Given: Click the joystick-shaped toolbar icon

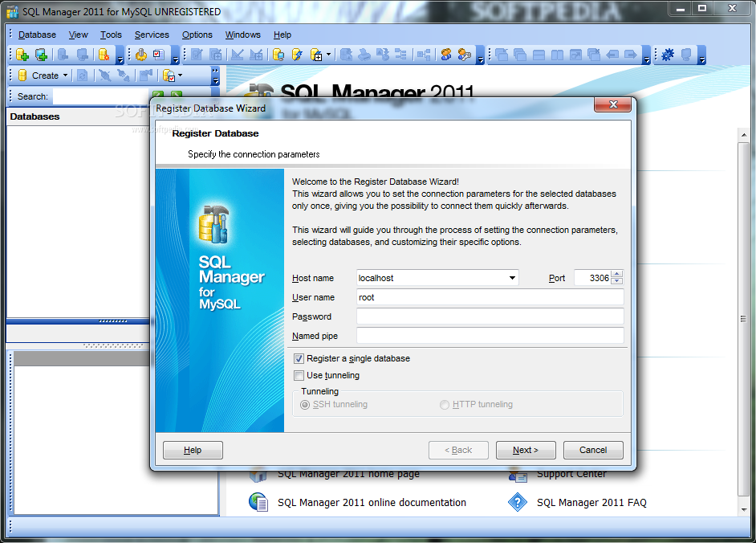Looking at the screenshot, I should click(140, 55).
